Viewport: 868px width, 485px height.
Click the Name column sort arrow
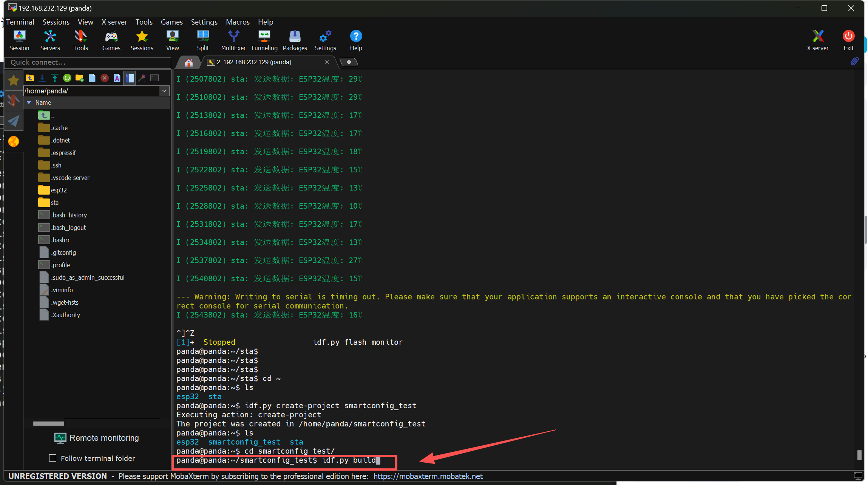pos(29,102)
